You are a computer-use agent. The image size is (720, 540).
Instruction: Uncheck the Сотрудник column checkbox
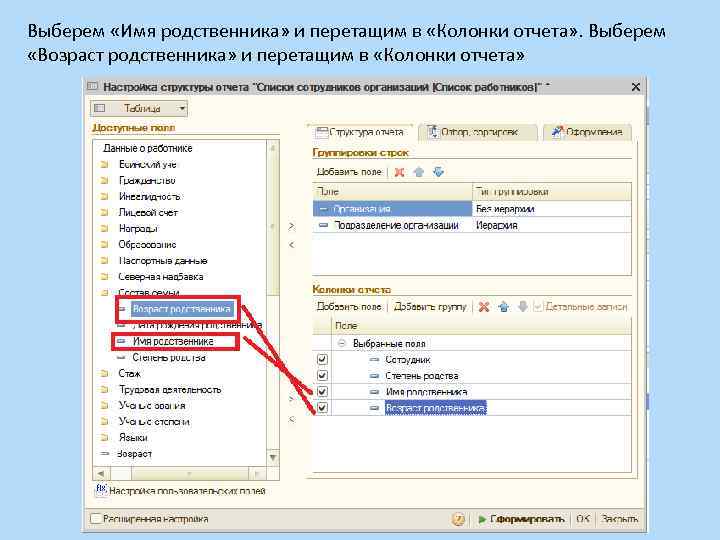pyautogui.click(x=322, y=360)
